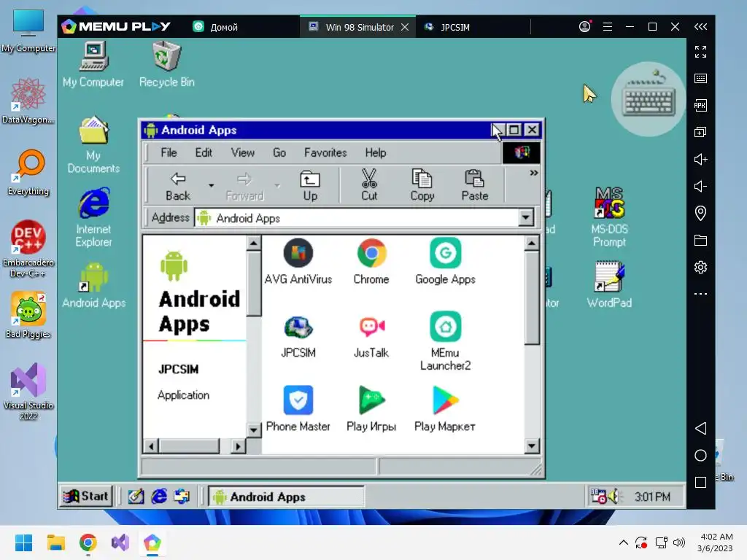Click the Back toolbar button

(178, 186)
